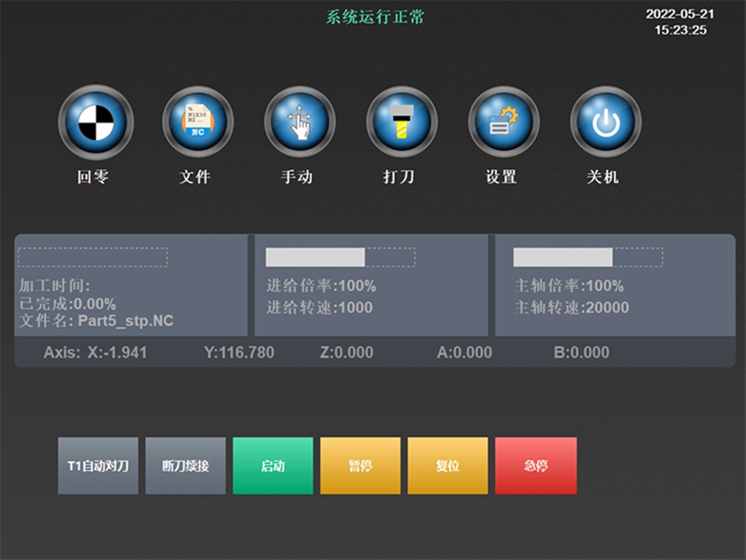
Task: Click the T1自动对刀 button
Action: 98,466
